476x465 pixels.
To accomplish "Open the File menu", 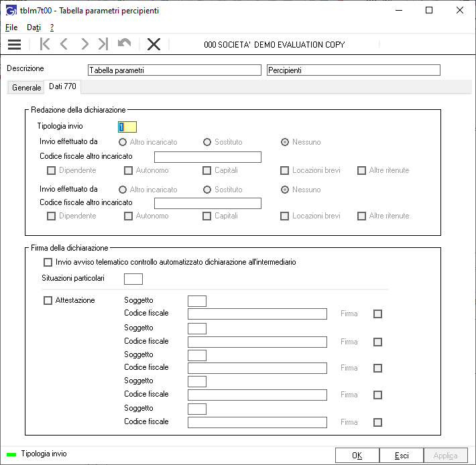I will click(x=11, y=27).
